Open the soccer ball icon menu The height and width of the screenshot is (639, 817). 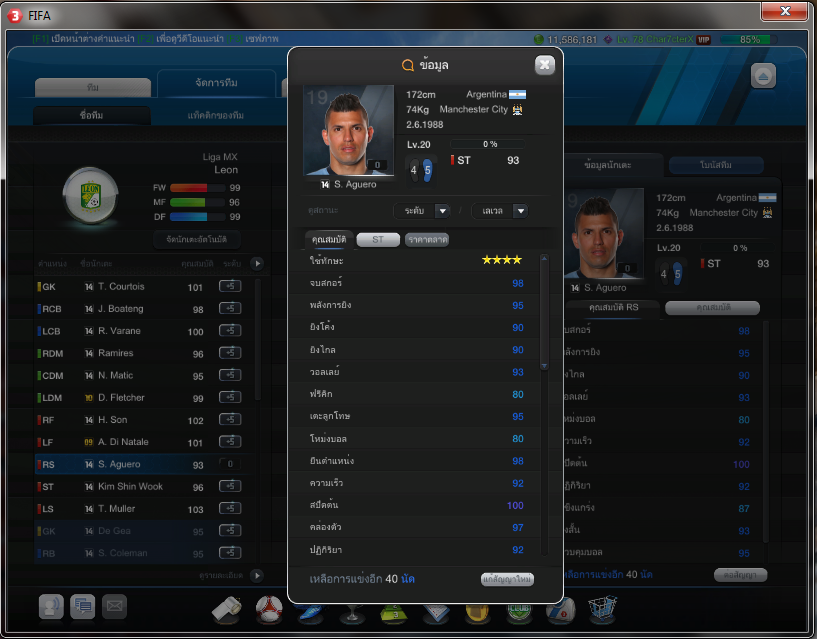pyautogui.click(x=269, y=608)
